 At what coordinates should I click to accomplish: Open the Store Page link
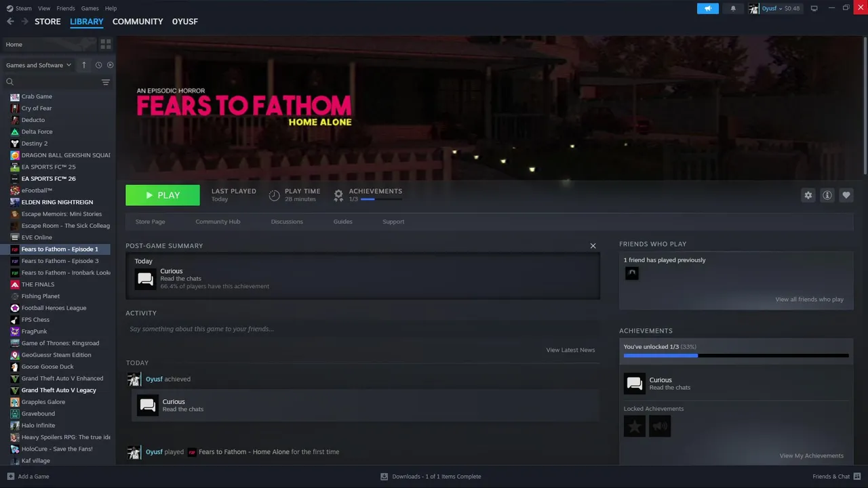[x=150, y=222]
